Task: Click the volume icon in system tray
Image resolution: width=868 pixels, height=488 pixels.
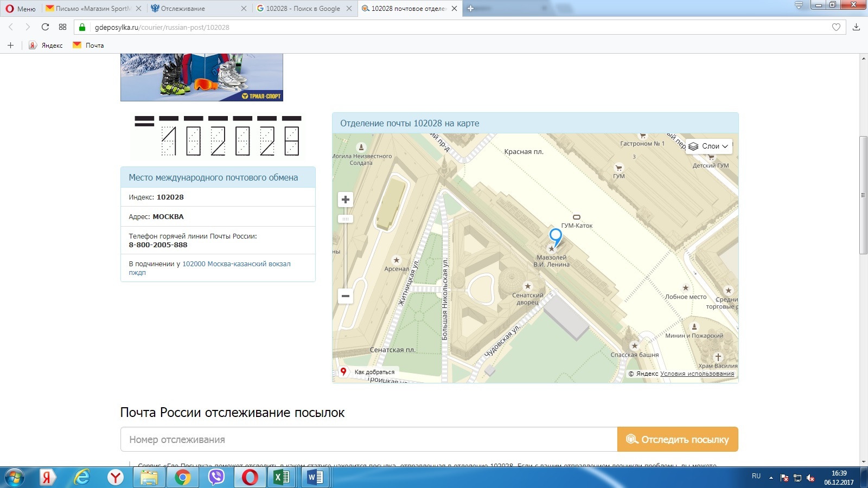Action: point(810,478)
